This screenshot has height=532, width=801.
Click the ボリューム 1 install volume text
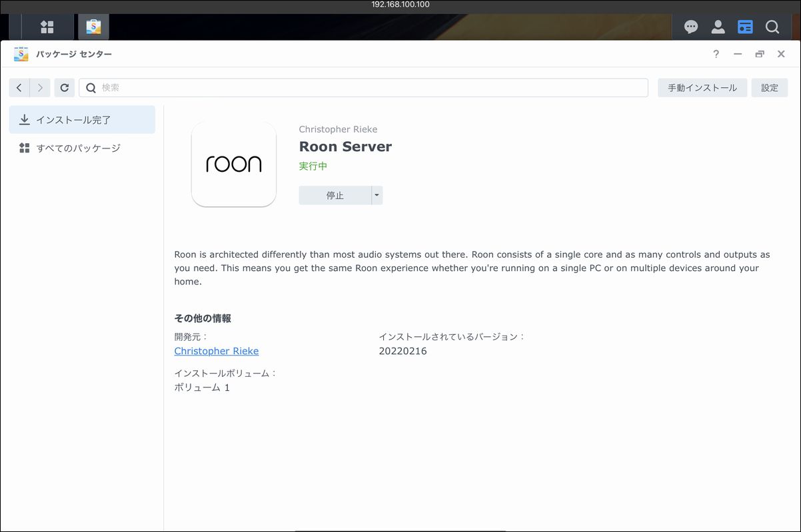coord(202,388)
